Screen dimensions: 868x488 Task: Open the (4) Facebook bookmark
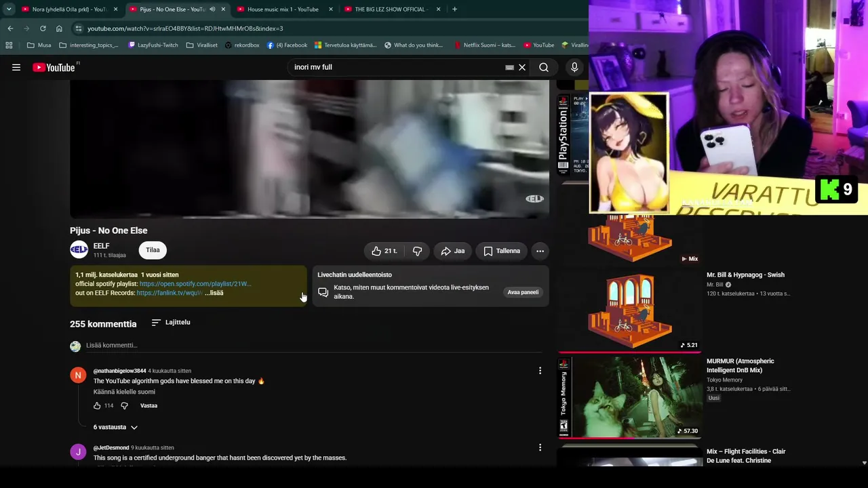point(287,45)
